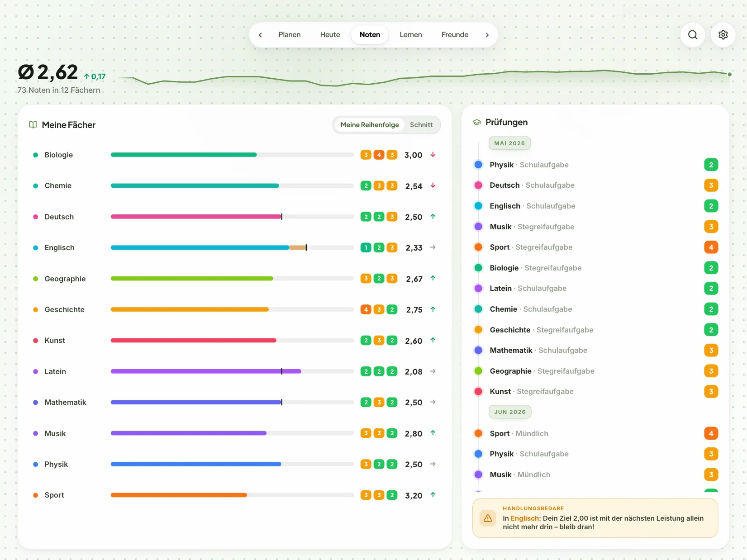Open the Deutsch Schulaufgabe exam entry

coord(595,185)
